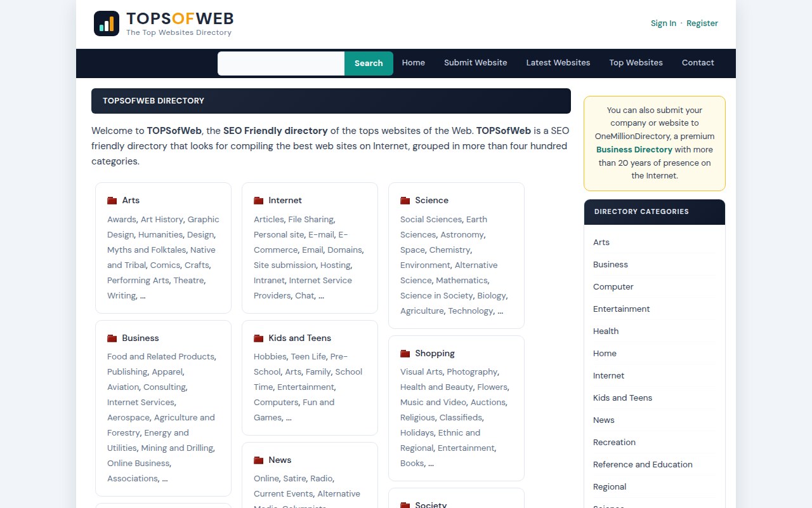Select Recreation in the sidebar list
Screen dimensions: 812x508
614,443
